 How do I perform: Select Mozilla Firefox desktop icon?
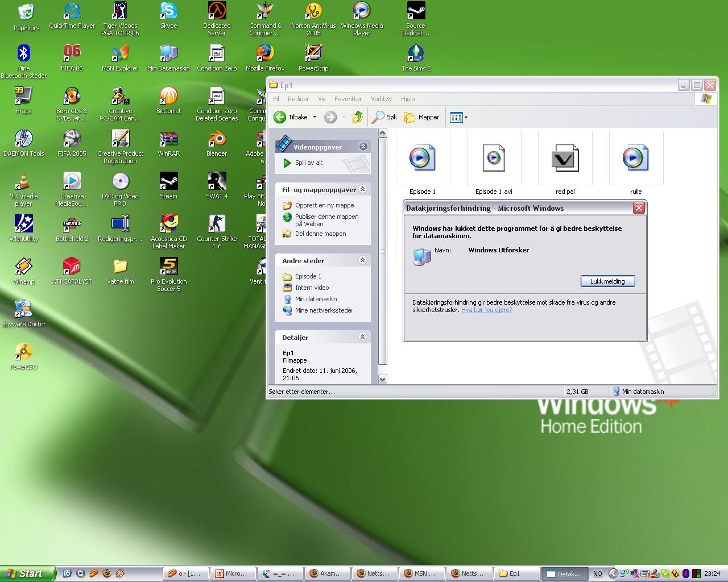tap(265, 58)
